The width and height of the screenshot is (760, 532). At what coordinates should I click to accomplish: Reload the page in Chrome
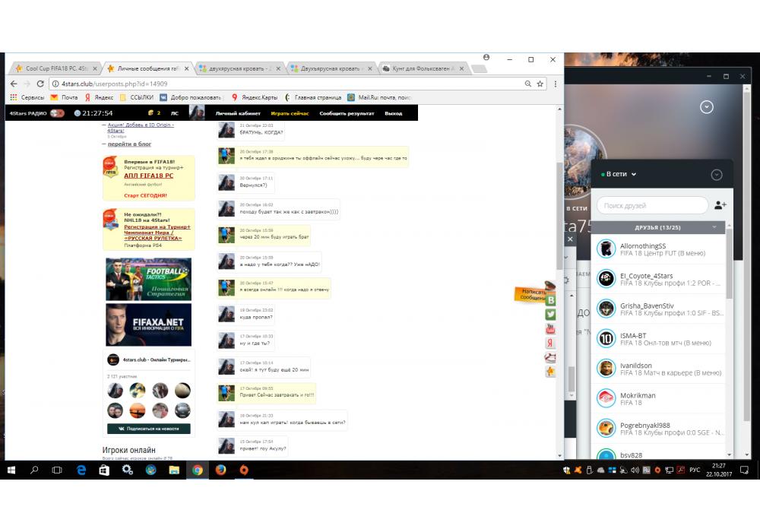40,84
